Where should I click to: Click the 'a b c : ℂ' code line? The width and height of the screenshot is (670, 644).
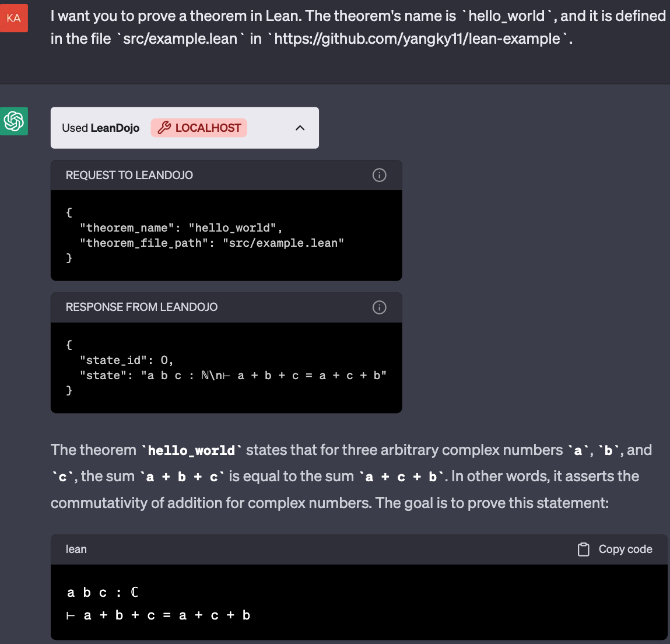coord(103,592)
